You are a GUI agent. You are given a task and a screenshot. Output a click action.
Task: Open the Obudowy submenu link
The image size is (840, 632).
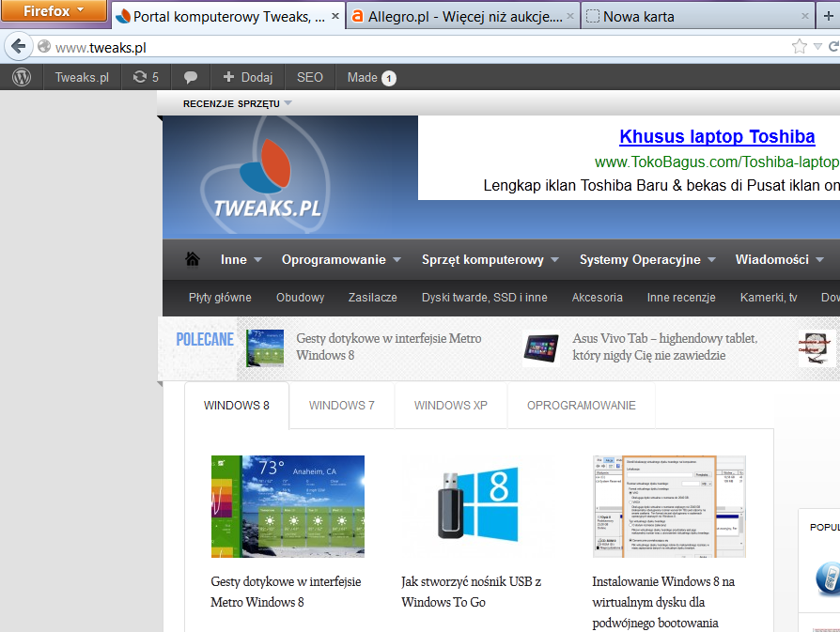[300, 298]
